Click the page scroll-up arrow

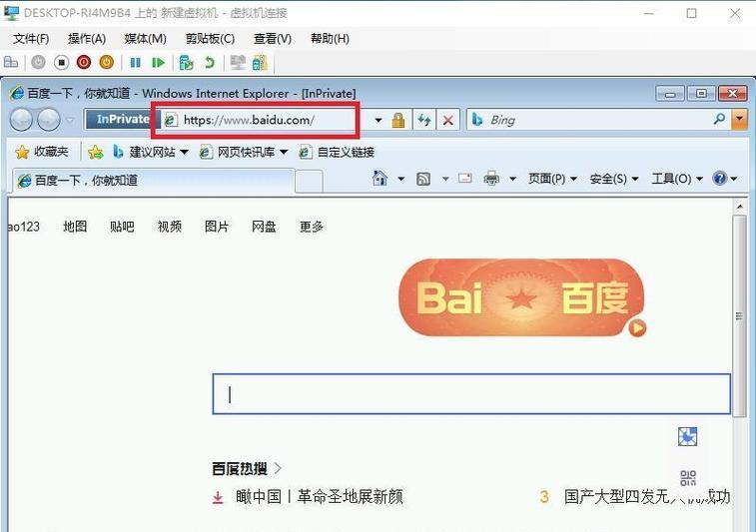(740, 207)
